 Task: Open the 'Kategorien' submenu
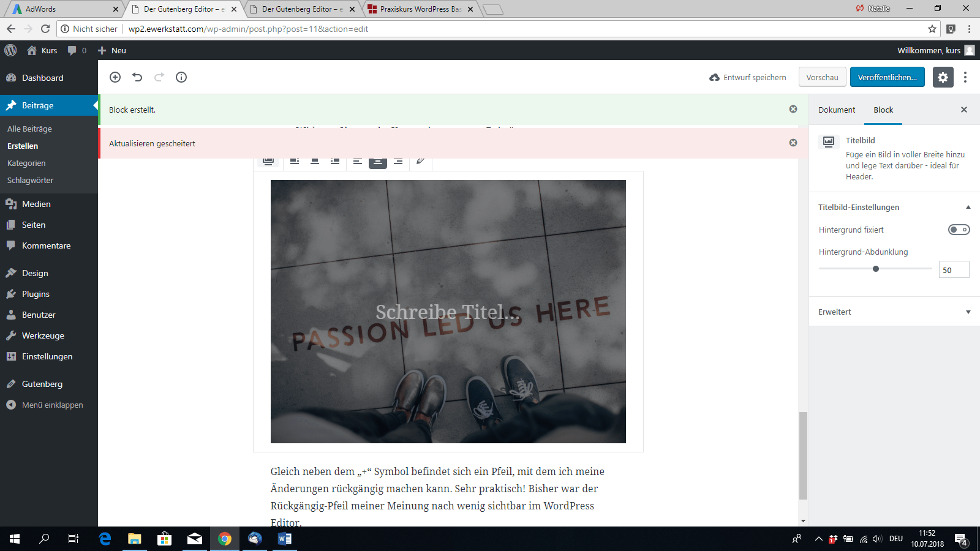click(x=26, y=163)
